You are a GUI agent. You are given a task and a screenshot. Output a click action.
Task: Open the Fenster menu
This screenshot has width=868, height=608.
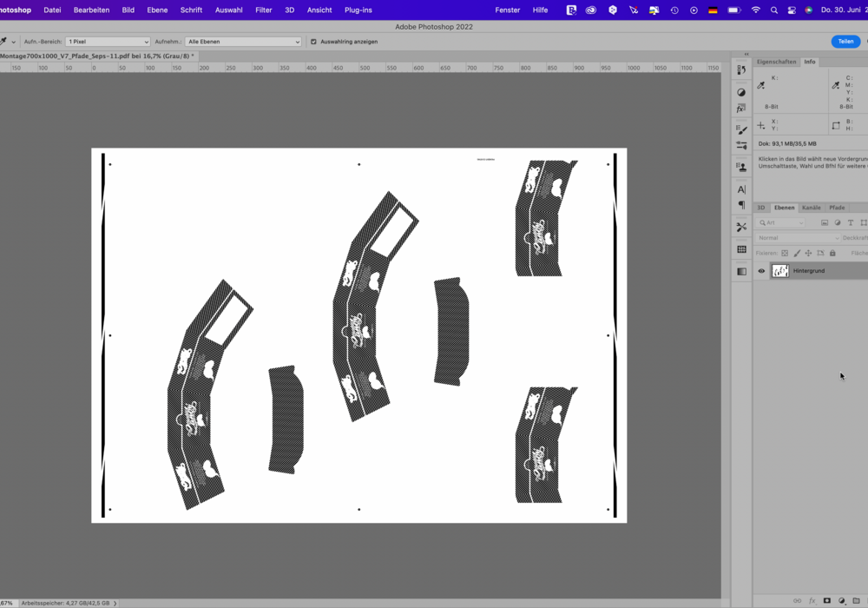point(508,10)
